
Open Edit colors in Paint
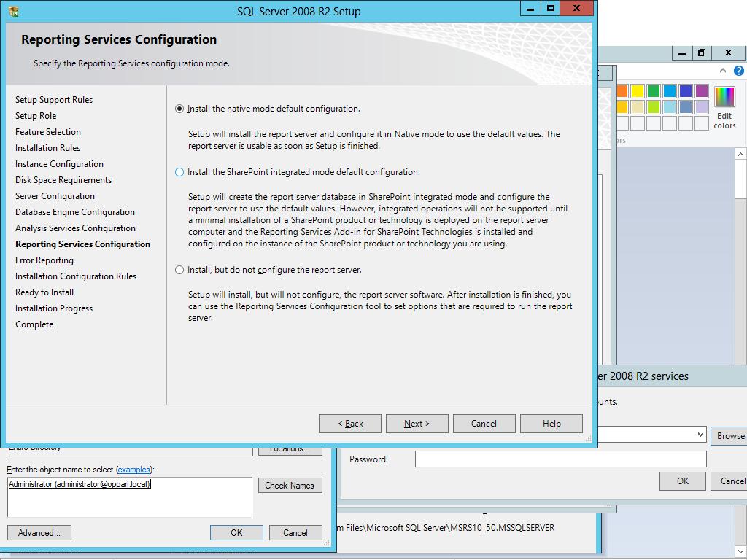click(724, 108)
